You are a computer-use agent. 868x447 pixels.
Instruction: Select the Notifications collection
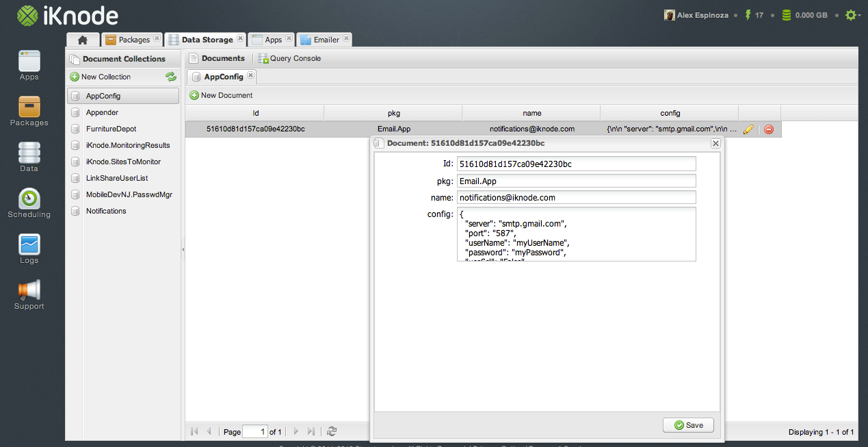click(x=123, y=211)
